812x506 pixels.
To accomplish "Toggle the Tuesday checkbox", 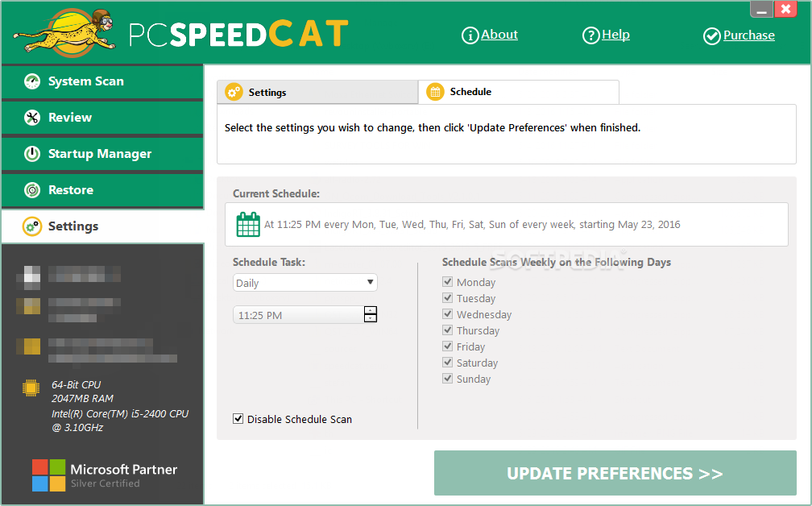I will [x=447, y=298].
